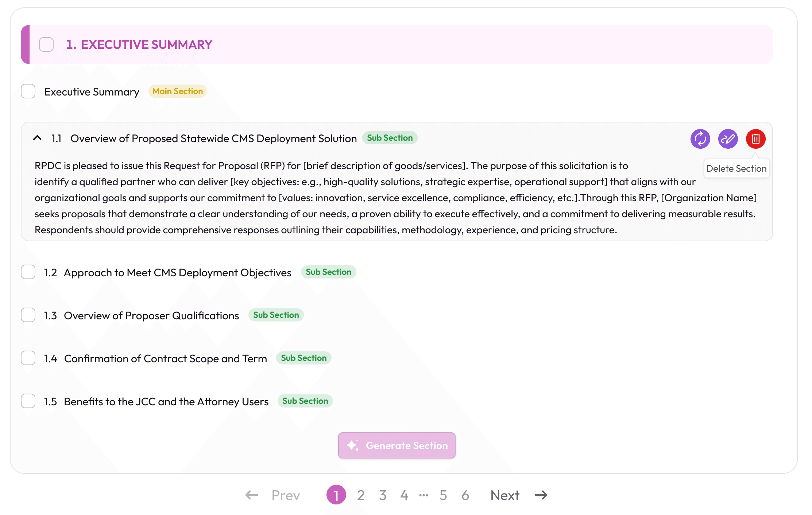
Task: Go to page 2
Action: [x=361, y=495]
